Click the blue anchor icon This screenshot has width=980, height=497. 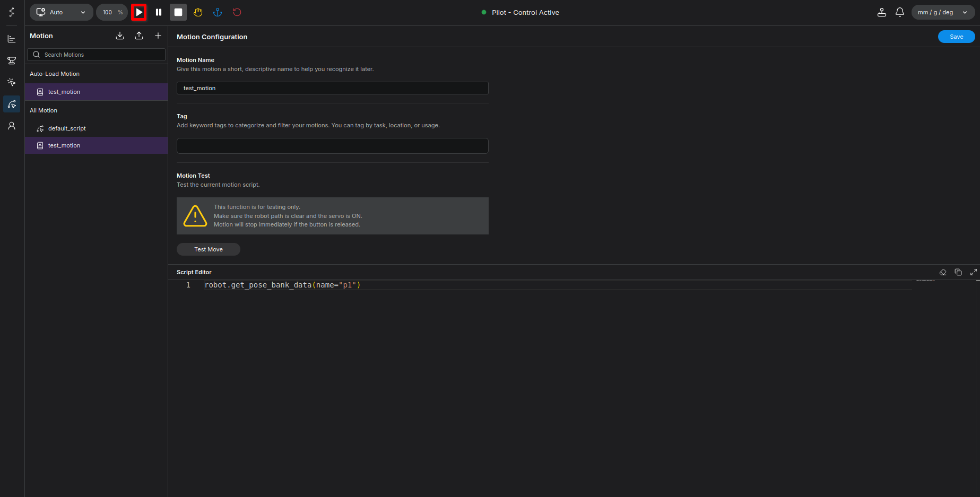coord(218,12)
